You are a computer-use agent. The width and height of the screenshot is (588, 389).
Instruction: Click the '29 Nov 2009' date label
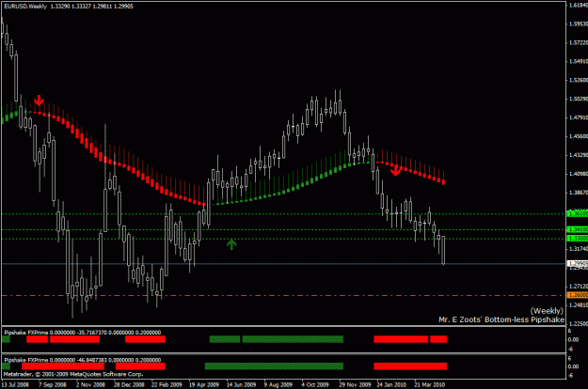(x=355, y=384)
